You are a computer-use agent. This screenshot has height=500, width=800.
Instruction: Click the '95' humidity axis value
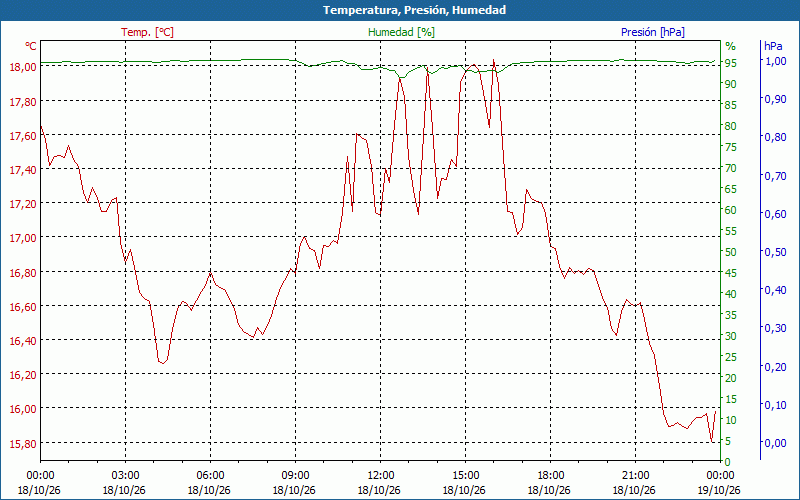tap(731, 63)
